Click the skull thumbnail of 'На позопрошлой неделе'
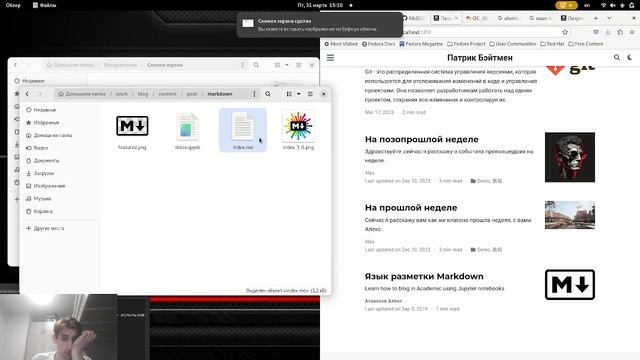640x360 pixels. pyautogui.click(x=570, y=157)
